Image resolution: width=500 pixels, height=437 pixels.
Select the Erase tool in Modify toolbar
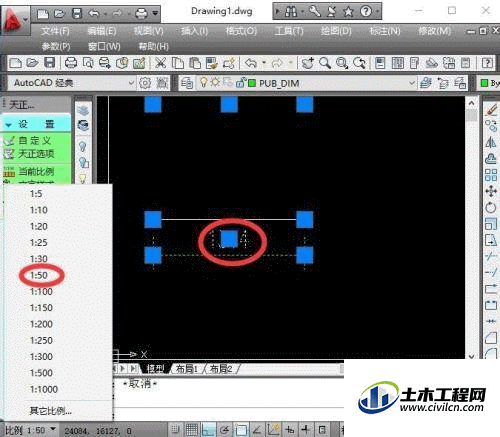[x=491, y=110]
